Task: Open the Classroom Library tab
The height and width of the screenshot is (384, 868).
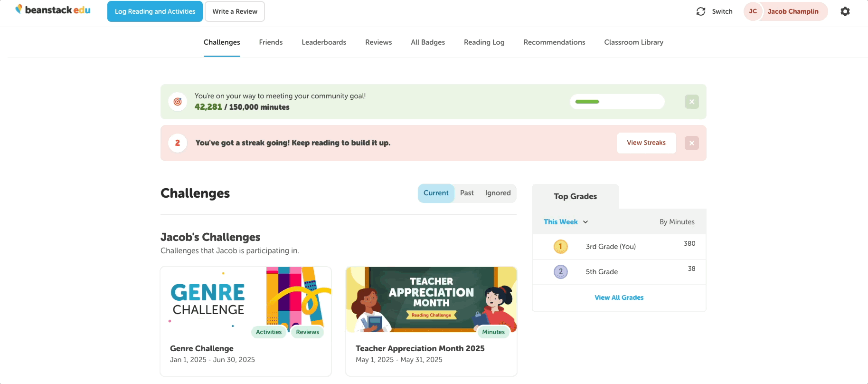Action: pos(634,42)
